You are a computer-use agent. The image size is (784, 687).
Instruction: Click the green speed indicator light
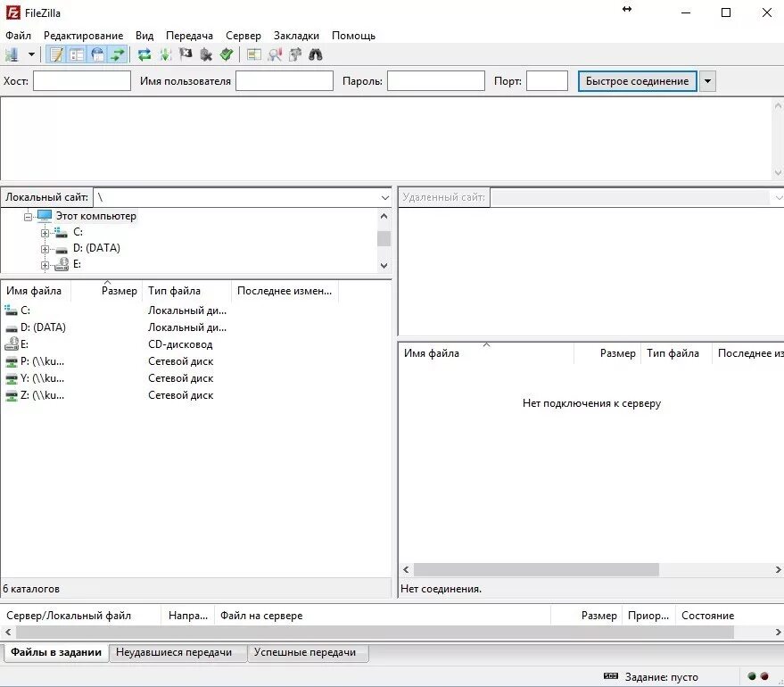(752, 676)
